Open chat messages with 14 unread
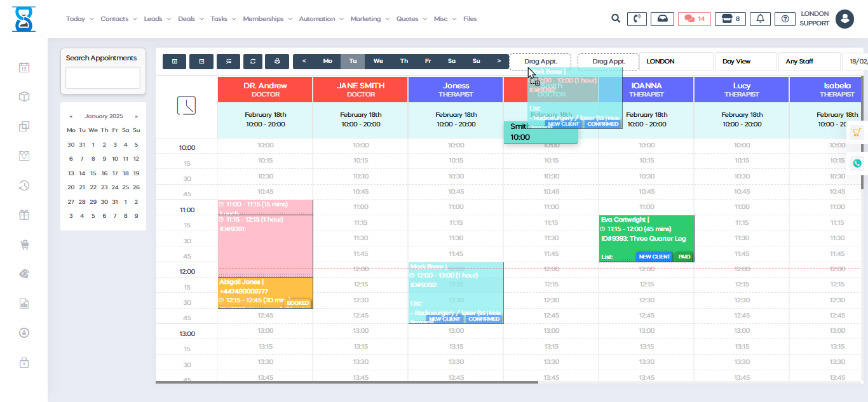This screenshot has width=868, height=402. 694,19
